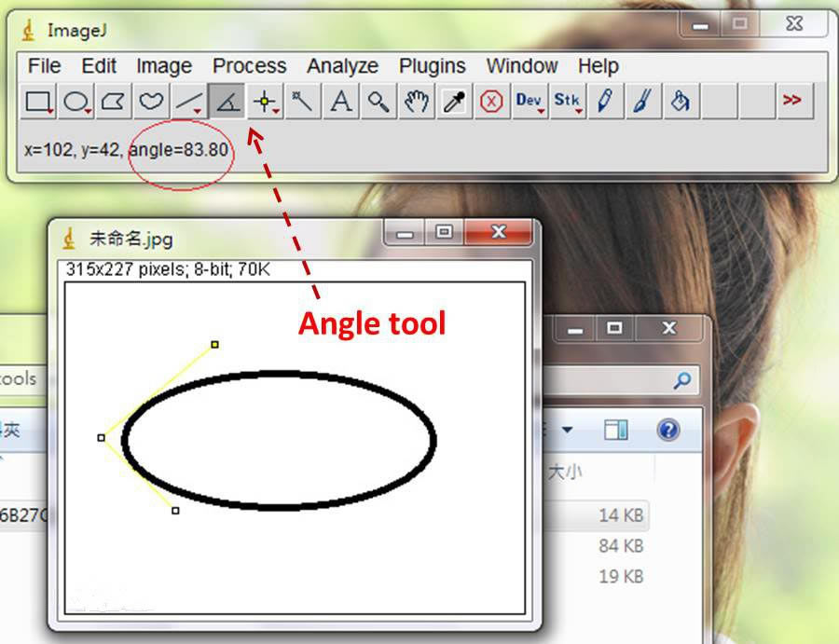This screenshot has width=839, height=644.
Task: Select the Text tool
Action: tap(341, 101)
